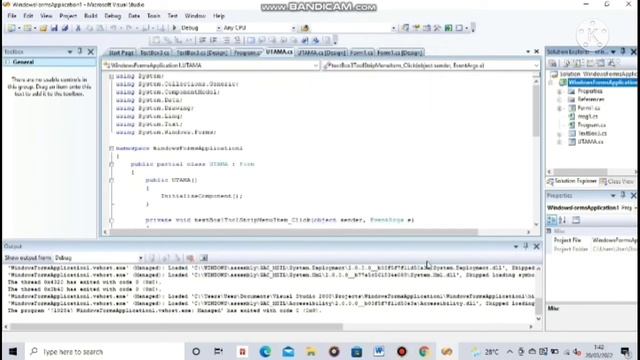Viewport: 640px width, 360px height.
Task: Expand UTAMA.cs node in Solution Explorer
Action: point(560,142)
